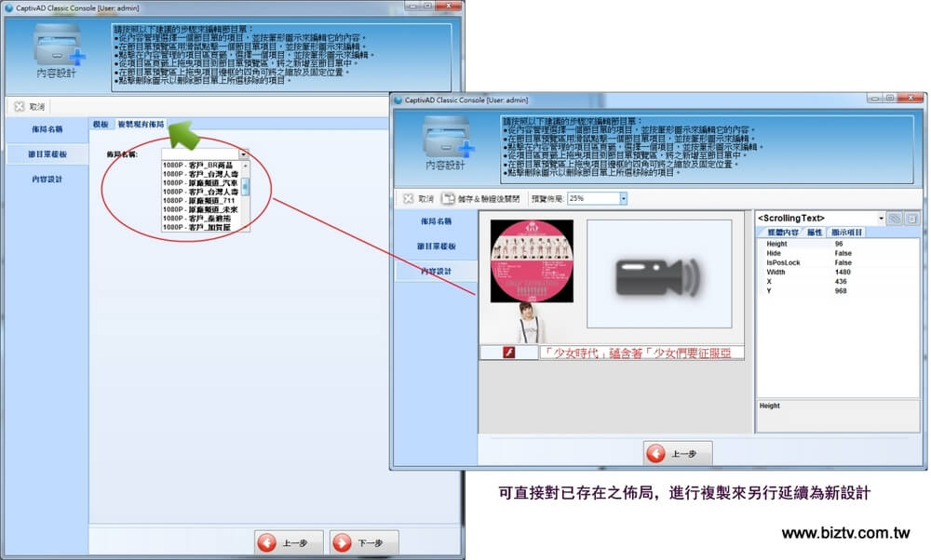The image size is (931, 560).
Task: Open the 預覽佈局 25% zoom dropdown
Action: pyautogui.click(x=623, y=198)
